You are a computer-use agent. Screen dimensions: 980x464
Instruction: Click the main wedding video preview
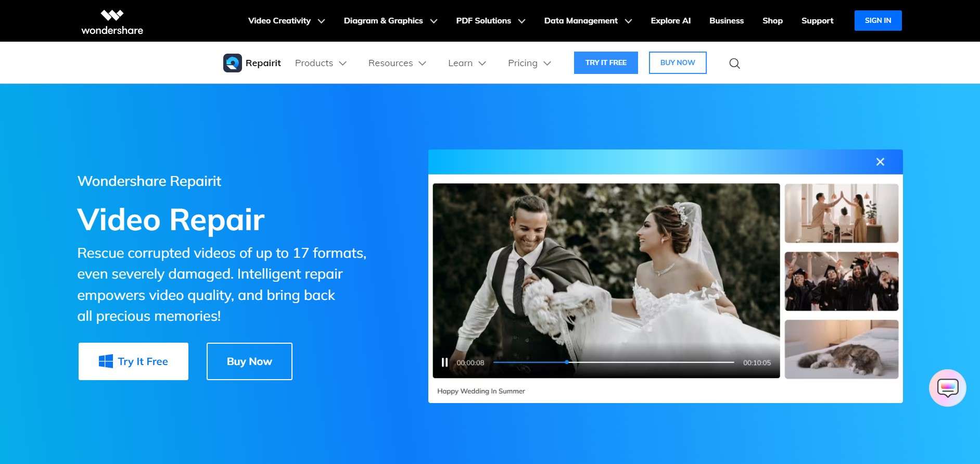pos(606,281)
